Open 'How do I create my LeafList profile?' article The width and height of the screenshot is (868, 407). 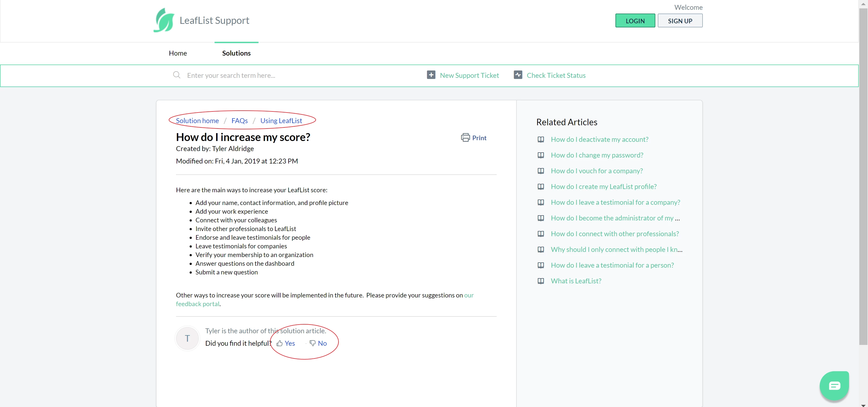604,187
